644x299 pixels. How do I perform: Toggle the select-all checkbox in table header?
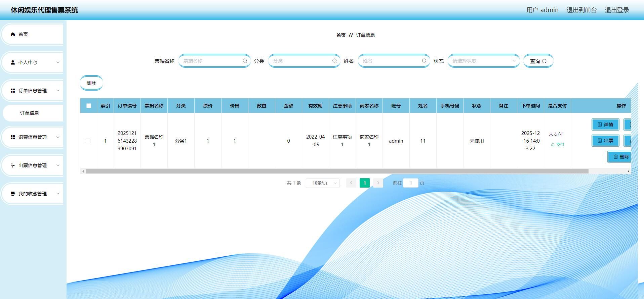89,106
